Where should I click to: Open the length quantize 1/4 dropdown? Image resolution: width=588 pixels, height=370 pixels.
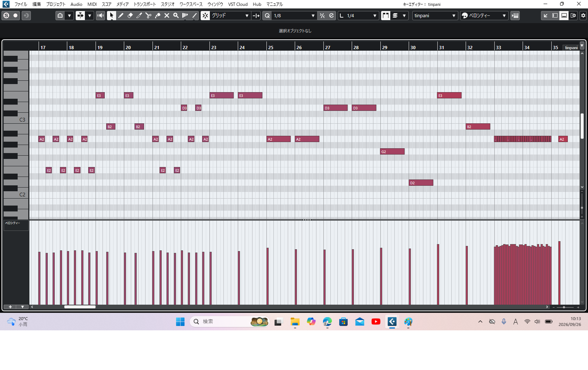click(x=358, y=15)
